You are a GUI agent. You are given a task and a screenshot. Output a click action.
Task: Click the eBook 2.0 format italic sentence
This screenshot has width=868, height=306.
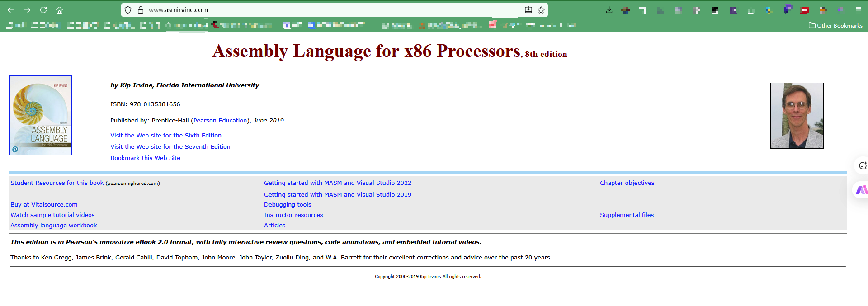click(x=245, y=242)
